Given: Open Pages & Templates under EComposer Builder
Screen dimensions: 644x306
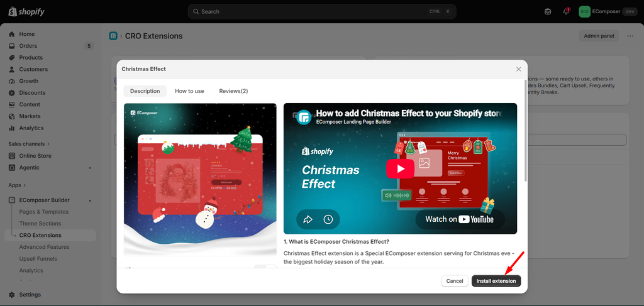Looking at the screenshot, I should [x=44, y=212].
